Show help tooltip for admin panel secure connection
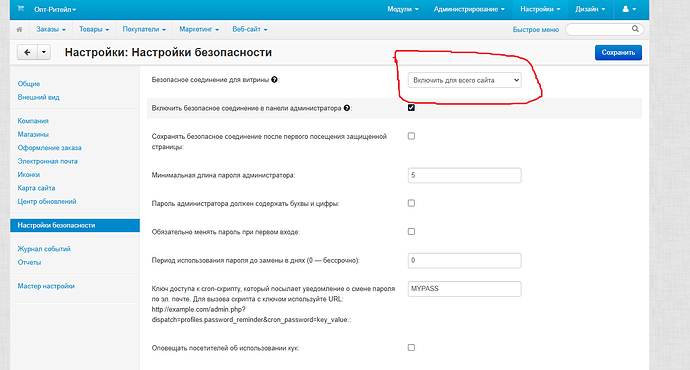This screenshot has height=370, width=690. pos(347,108)
